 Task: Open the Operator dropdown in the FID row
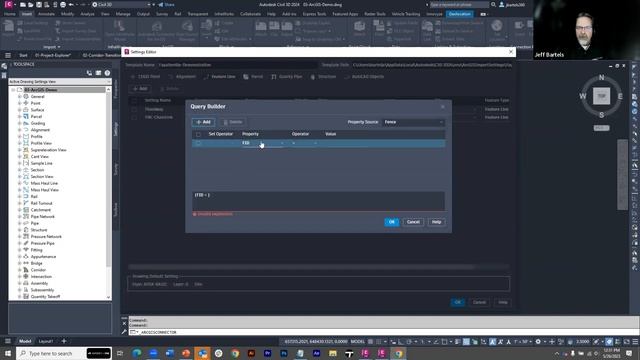[x=304, y=143]
